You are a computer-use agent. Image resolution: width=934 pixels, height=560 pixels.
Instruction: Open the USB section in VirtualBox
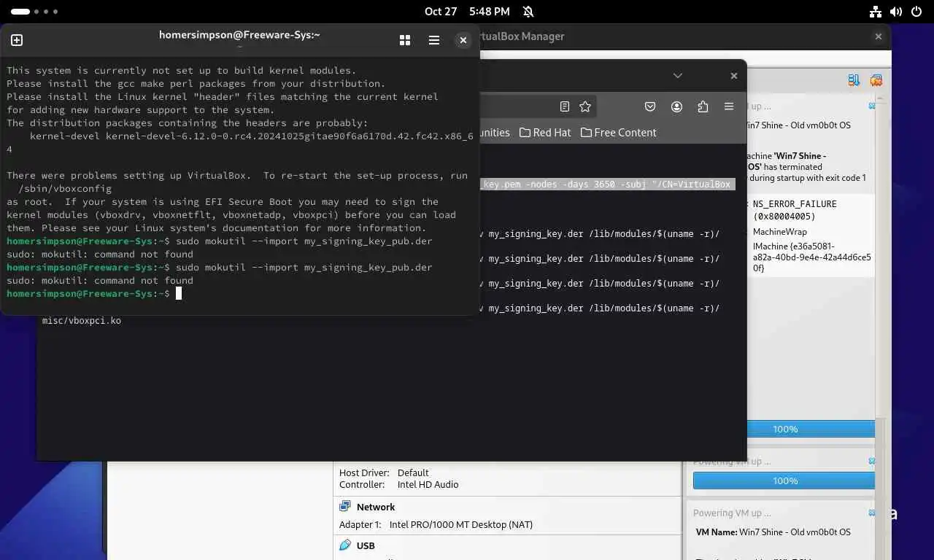point(366,545)
